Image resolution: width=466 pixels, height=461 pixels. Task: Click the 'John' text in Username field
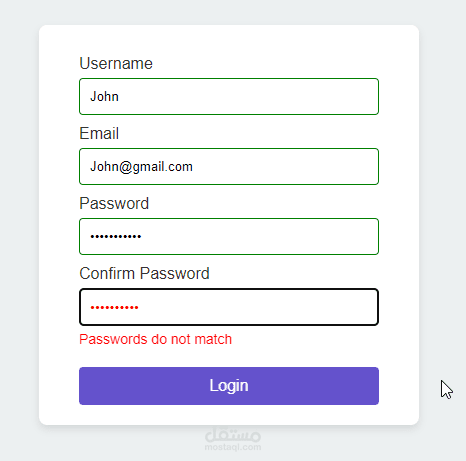click(104, 96)
